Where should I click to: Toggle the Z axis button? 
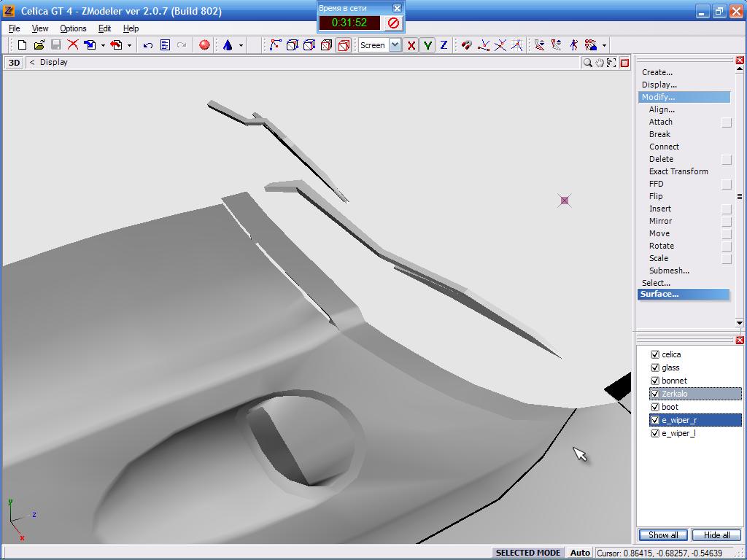[x=444, y=45]
